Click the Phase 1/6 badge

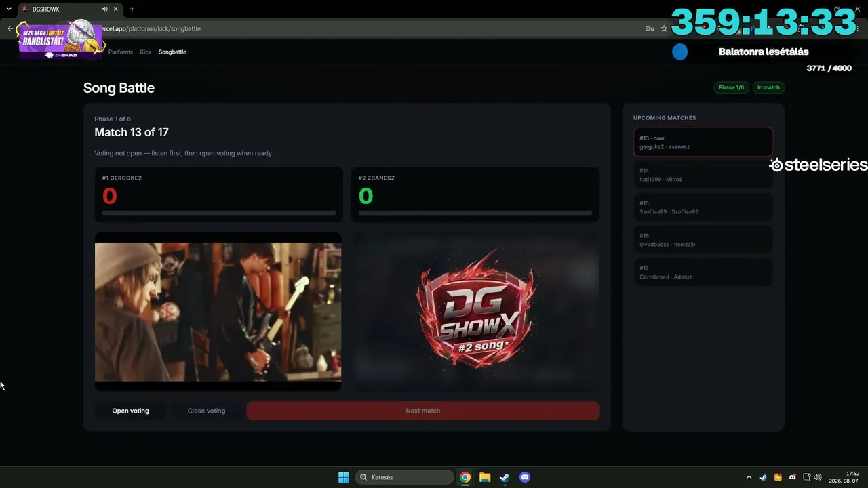tap(731, 87)
